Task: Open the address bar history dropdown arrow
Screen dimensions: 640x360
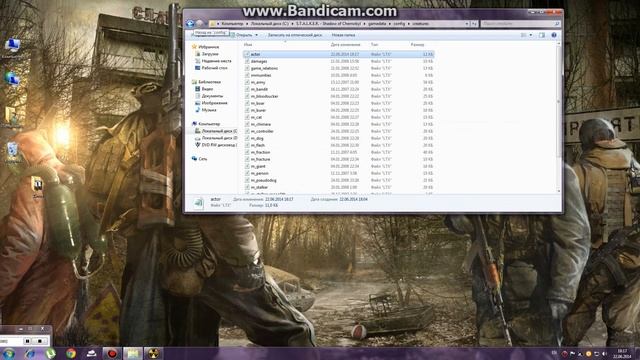Action: click(467, 24)
